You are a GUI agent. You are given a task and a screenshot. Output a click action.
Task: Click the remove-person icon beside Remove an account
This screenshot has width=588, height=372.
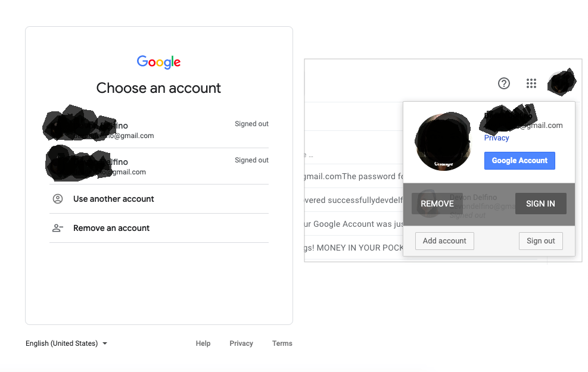[x=57, y=228]
